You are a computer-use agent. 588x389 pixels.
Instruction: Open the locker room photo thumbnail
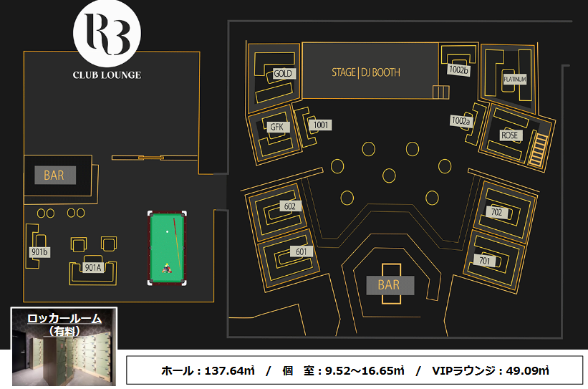(x=63, y=347)
